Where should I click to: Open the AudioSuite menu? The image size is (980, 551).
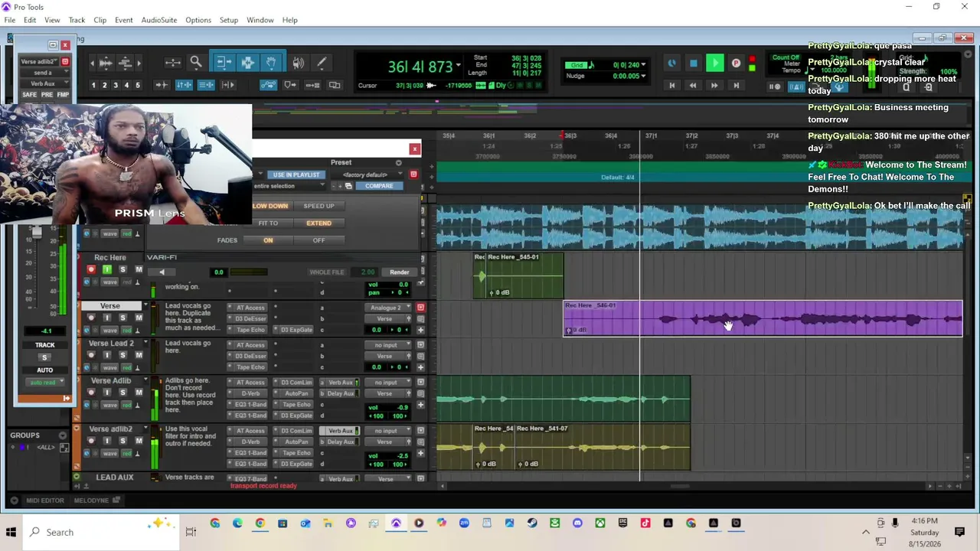pos(159,20)
